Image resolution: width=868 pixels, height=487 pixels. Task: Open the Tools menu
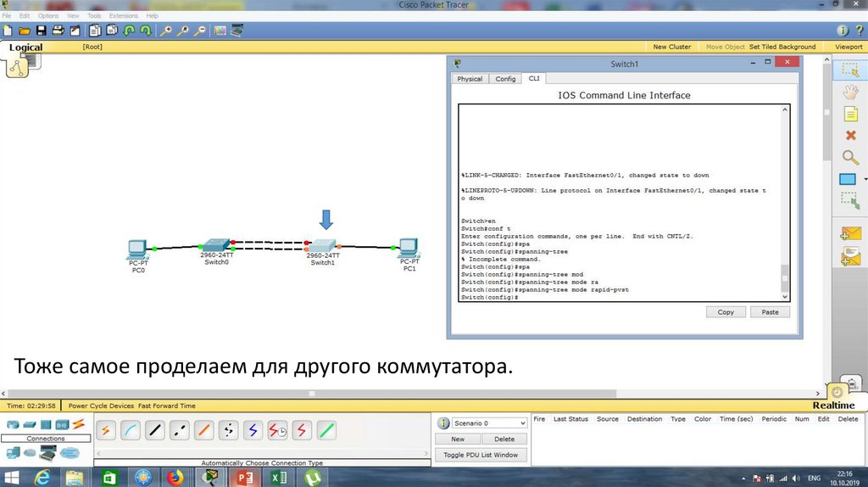(94, 16)
